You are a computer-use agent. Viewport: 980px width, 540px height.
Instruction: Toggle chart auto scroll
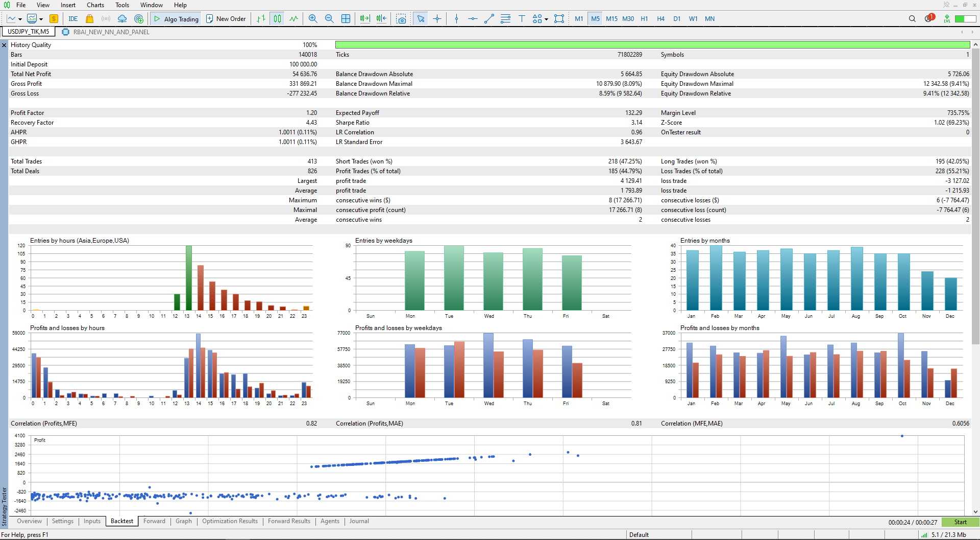(x=365, y=19)
